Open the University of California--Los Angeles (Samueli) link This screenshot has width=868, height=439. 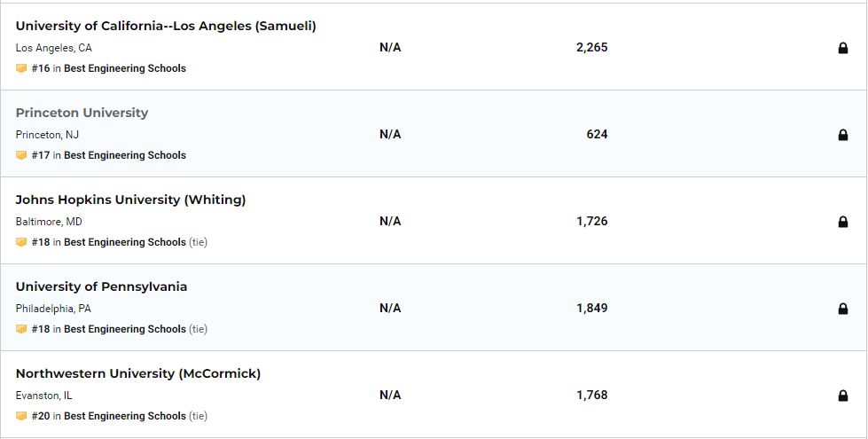click(x=166, y=26)
